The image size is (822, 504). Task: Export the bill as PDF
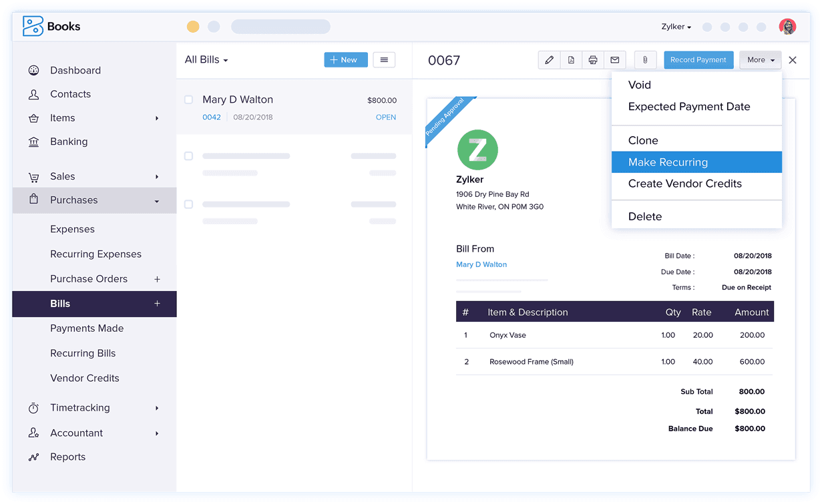(571, 60)
